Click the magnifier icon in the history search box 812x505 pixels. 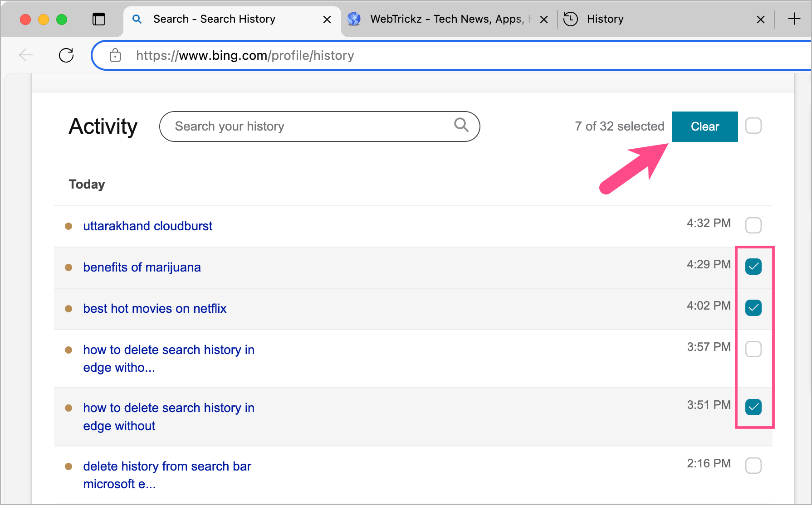(461, 126)
